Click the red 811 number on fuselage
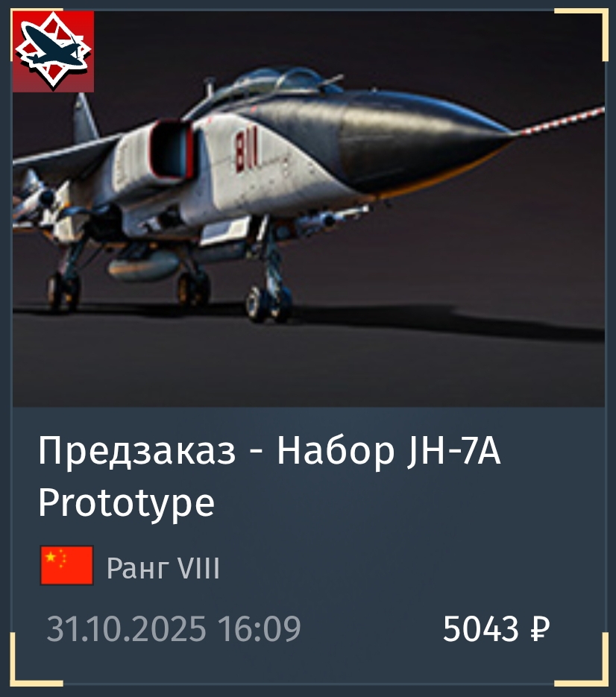 tap(246, 151)
